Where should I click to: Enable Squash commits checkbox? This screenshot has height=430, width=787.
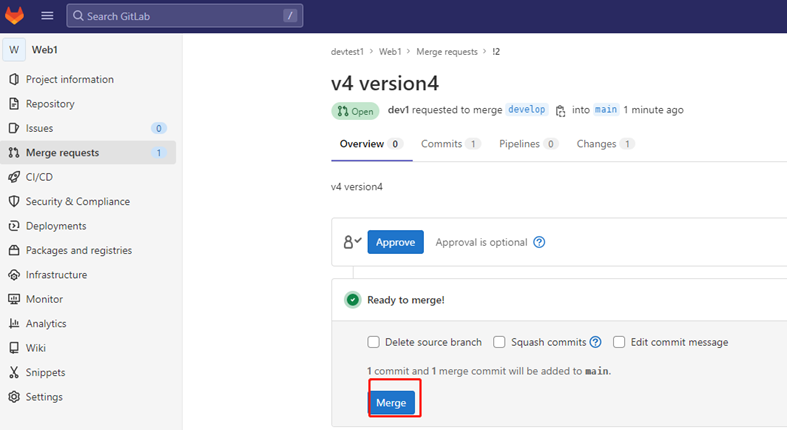point(499,342)
